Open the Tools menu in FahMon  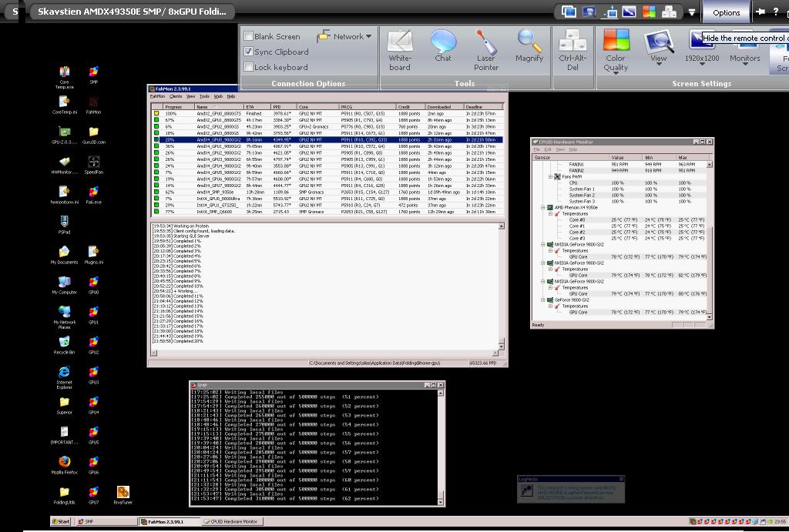point(204,96)
